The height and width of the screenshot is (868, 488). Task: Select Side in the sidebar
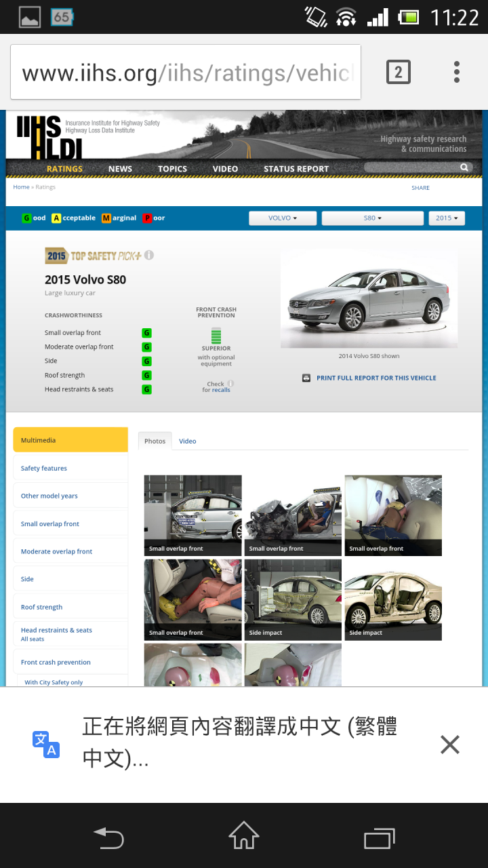(70, 579)
